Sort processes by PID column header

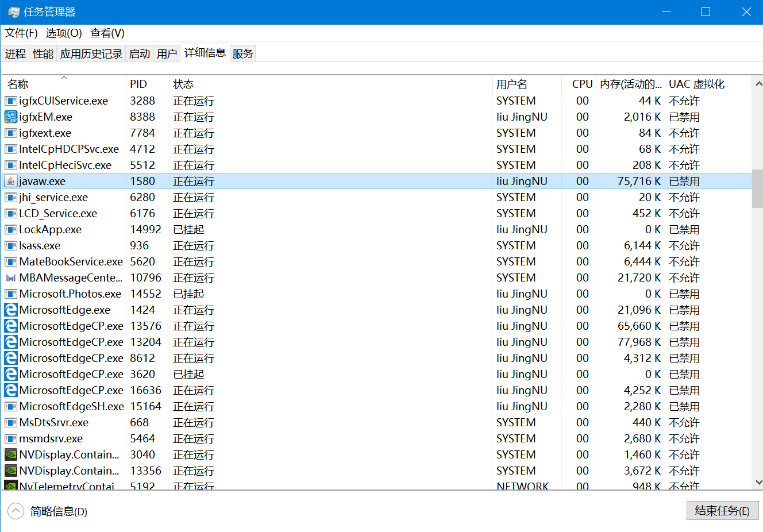(148, 84)
